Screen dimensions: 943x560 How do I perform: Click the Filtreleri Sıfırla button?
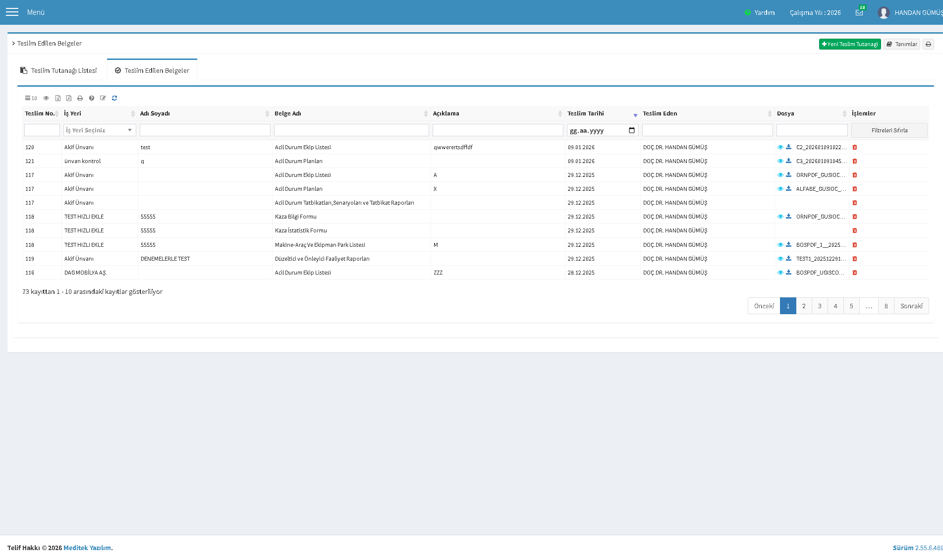[x=889, y=130]
